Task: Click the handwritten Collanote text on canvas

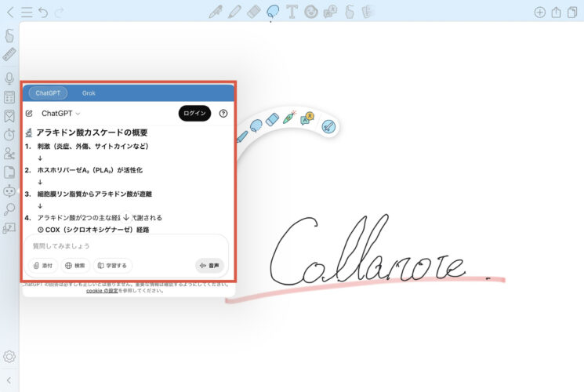Action: tap(367, 252)
